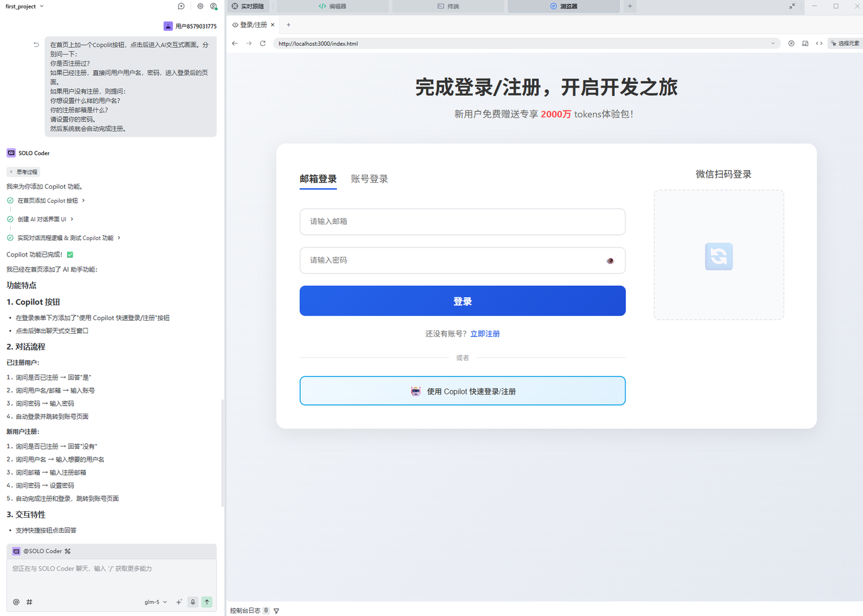Click the 请输入邮箱 input field
The width and height of the screenshot is (863, 616).
click(x=463, y=222)
